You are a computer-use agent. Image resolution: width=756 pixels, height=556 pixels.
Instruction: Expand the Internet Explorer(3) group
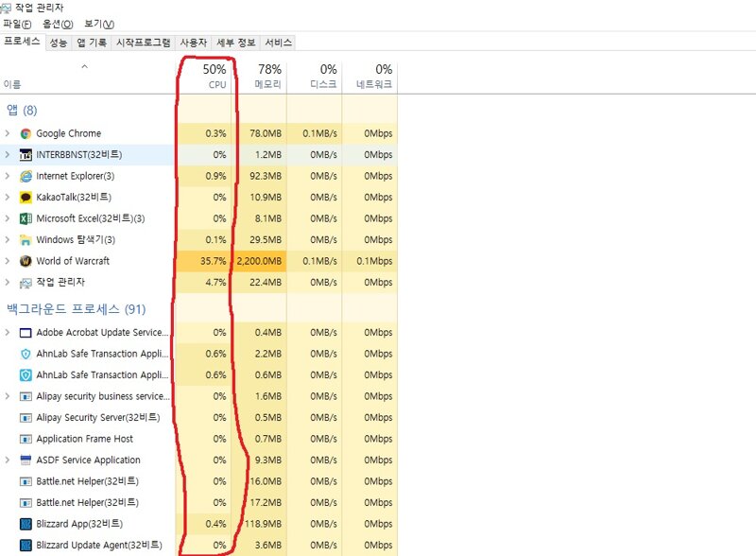(x=8, y=176)
